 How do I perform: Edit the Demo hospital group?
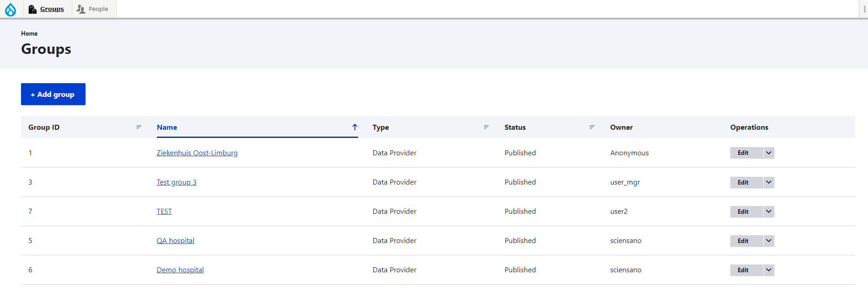[743, 270]
